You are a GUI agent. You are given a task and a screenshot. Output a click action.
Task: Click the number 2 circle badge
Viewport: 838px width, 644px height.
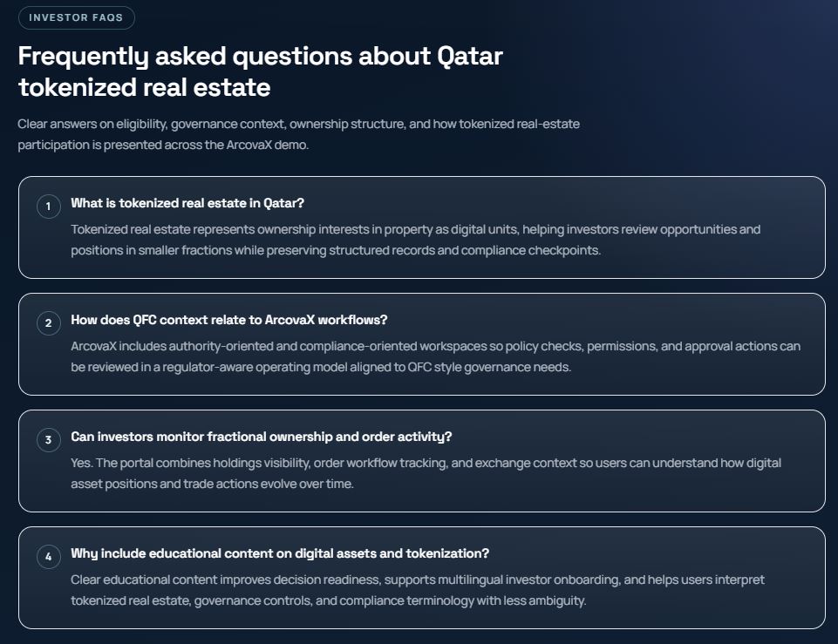(x=48, y=323)
